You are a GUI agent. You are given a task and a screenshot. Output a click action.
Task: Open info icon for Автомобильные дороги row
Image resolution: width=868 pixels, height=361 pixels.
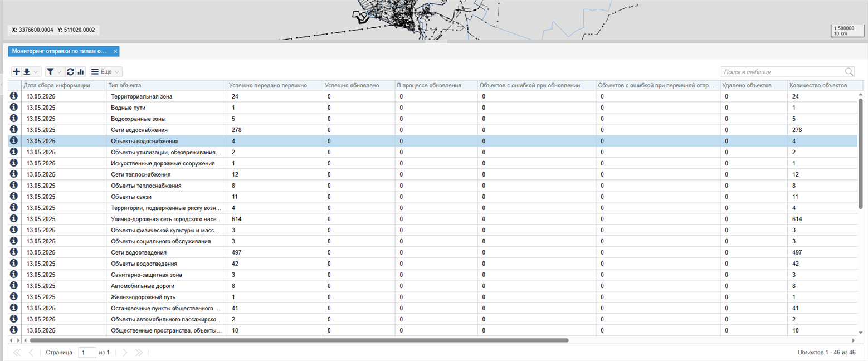pyautogui.click(x=14, y=285)
